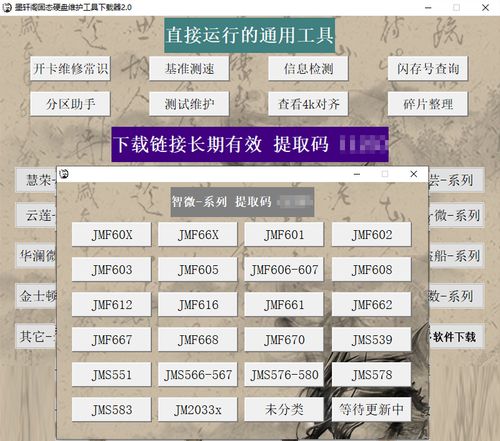The height and width of the screenshot is (441, 500).
Task: Open the 信息检测 tool
Action: (x=308, y=68)
